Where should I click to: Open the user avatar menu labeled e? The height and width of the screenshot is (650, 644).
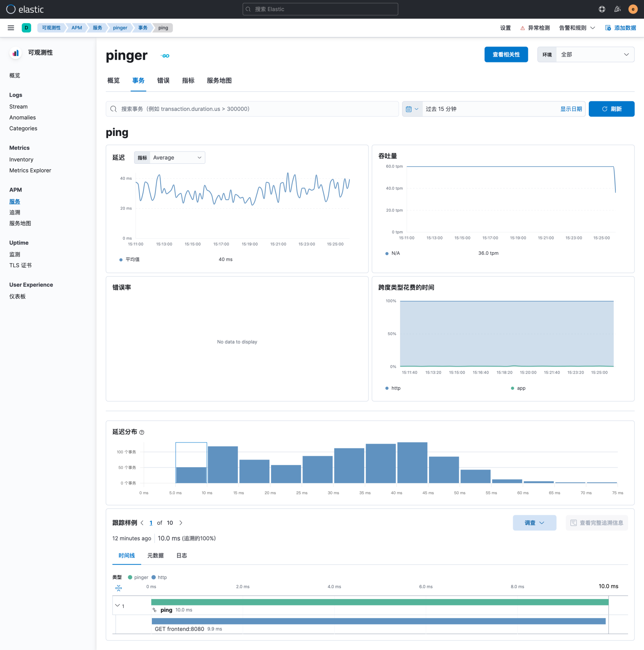633,9
